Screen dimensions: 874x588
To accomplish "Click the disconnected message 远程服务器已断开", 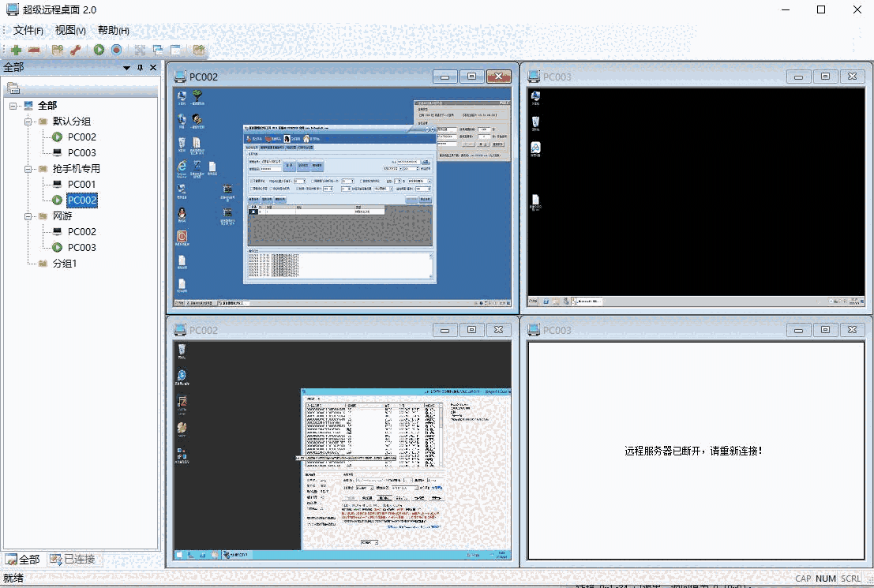I will [693, 451].
